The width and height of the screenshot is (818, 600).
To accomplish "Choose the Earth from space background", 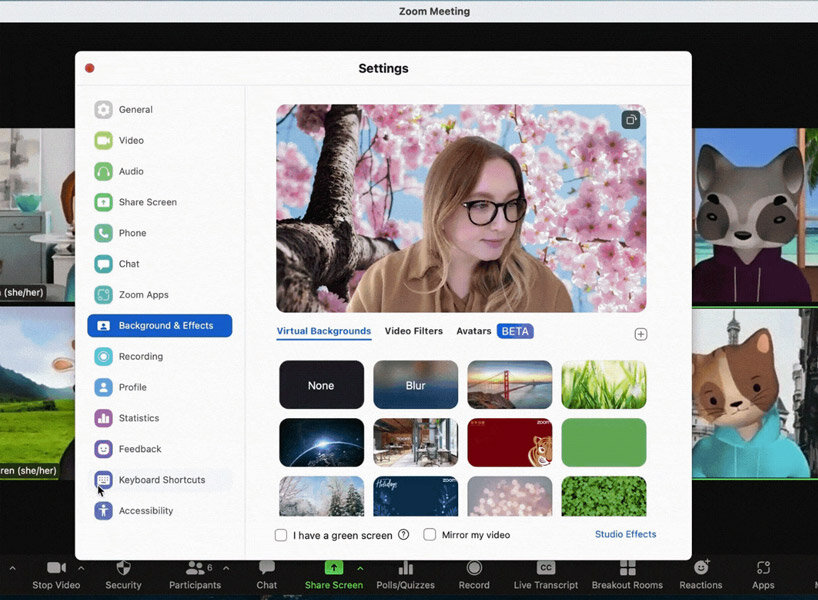I will point(321,442).
